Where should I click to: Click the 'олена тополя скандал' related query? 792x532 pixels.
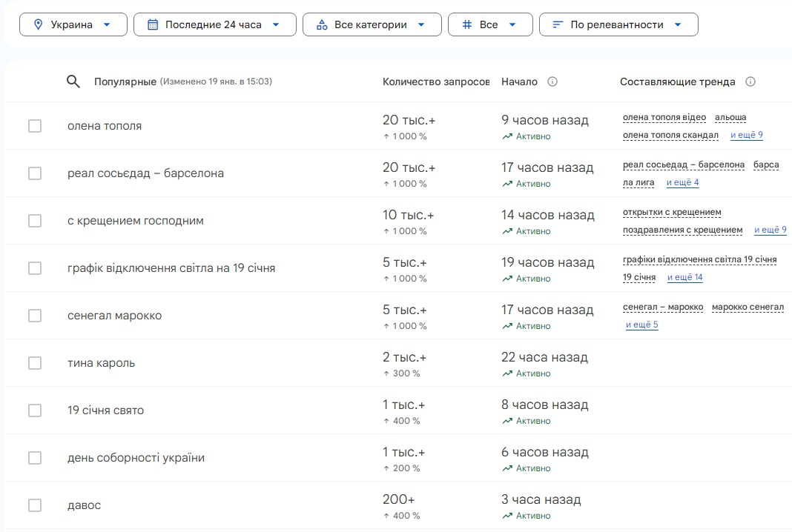[670, 135]
